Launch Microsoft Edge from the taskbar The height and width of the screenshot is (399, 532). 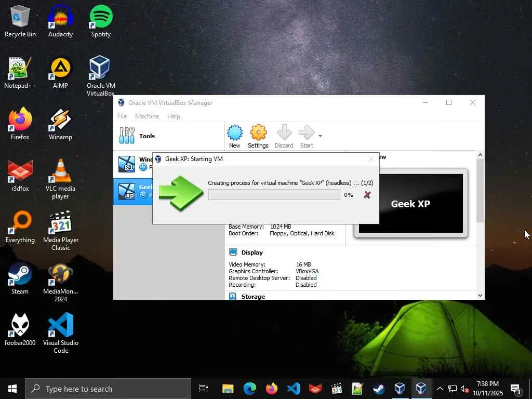click(x=250, y=389)
